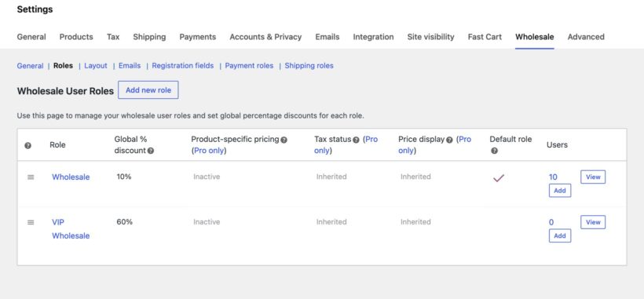Click Pro only link beside Tax status
644x299 pixels.
point(346,144)
